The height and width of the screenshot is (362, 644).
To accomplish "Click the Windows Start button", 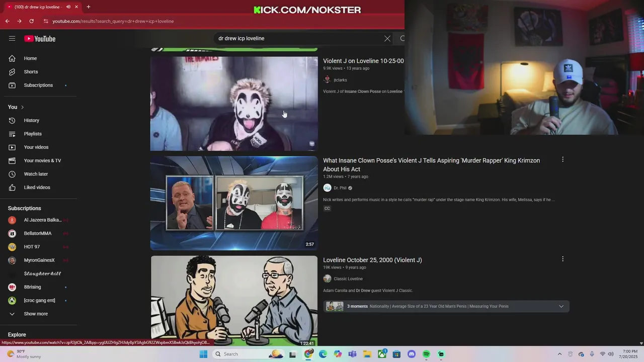I will point(203,354).
